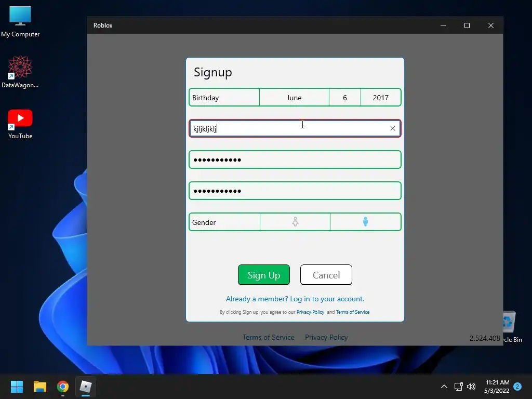The width and height of the screenshot is (532, 399).
Task: Click the Gender label
Action: (x=204, y=222)
